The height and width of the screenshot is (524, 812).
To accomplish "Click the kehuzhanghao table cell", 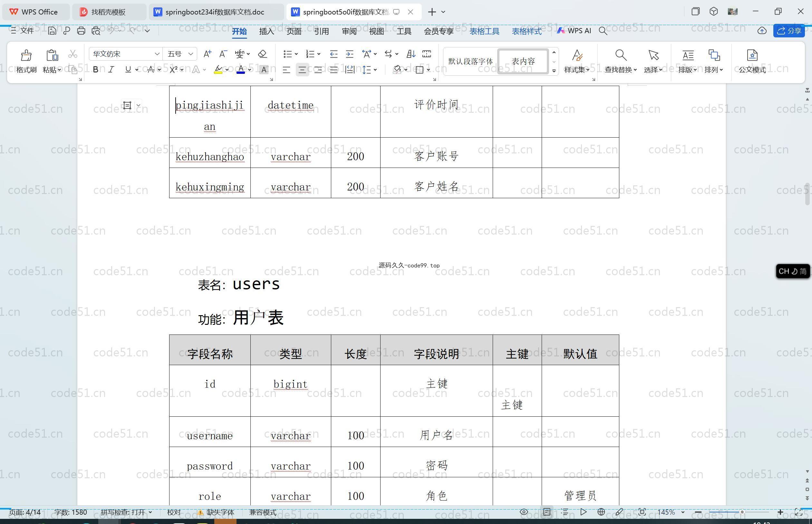I will (x=210, y=153).
